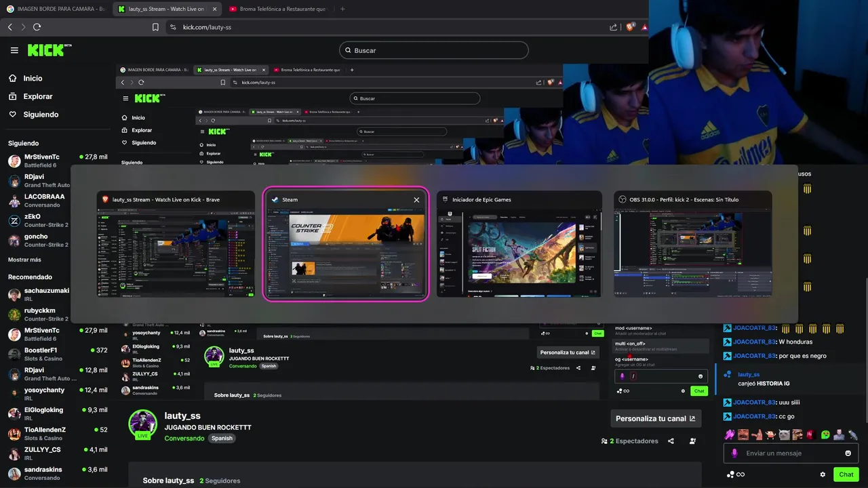Select the Brave lauty_ss Stream window thumbnail

tap(176, 245)
